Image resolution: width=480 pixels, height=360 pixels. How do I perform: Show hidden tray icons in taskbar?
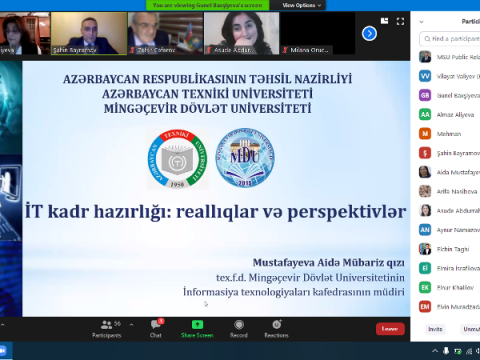click(x=435, y=351)
